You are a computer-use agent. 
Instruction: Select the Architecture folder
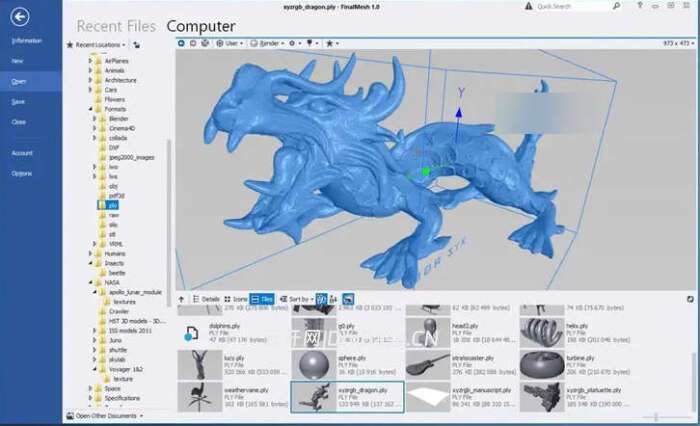[120, 80]
